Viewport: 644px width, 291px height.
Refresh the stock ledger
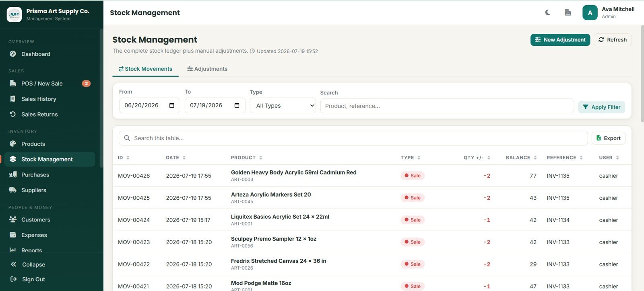(x=613, y=40)
